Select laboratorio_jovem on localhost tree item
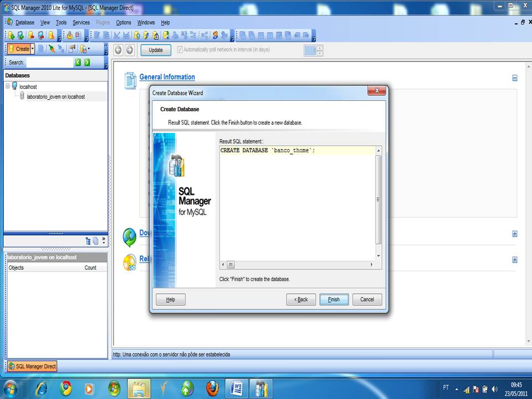This screenshot has height=399, width=532. pyautogui.click(x=55, y=96)
